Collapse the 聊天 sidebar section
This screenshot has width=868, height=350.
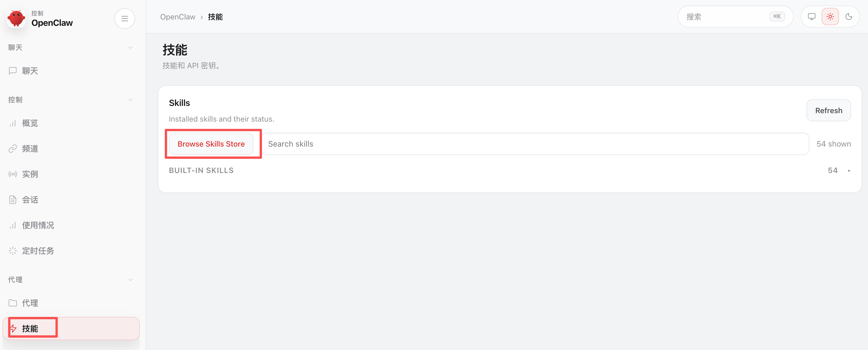pos(130,48)
